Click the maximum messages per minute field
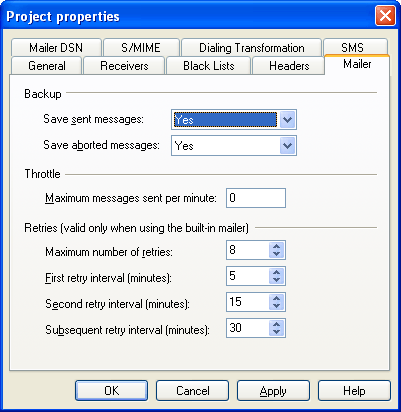 click(x=256, y=198)
